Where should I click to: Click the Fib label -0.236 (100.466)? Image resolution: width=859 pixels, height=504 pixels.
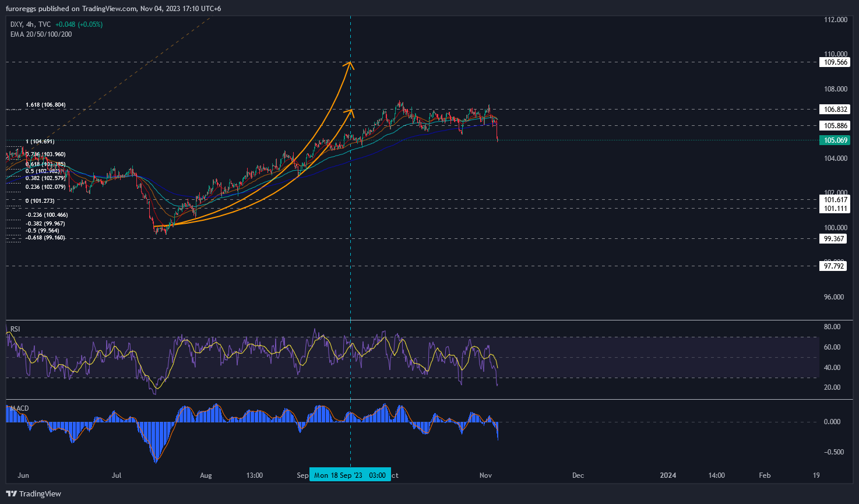click(x=47, y=215)
